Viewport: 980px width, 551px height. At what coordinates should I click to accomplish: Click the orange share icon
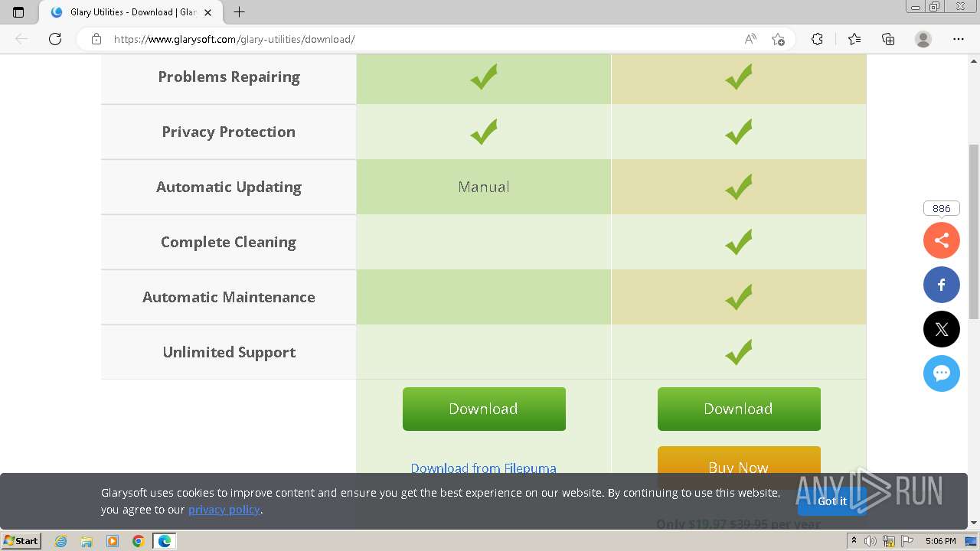tap(942, 240)
